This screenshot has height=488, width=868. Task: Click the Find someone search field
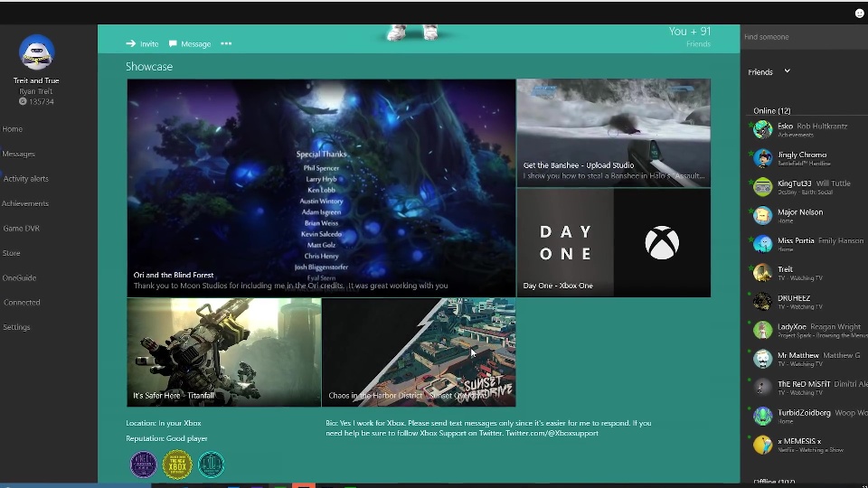point(804,37)
